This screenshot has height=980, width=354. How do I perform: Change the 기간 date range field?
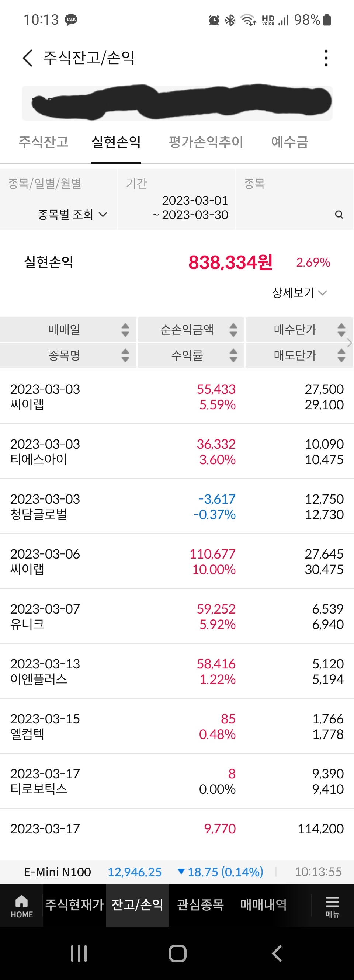(176, 199)
